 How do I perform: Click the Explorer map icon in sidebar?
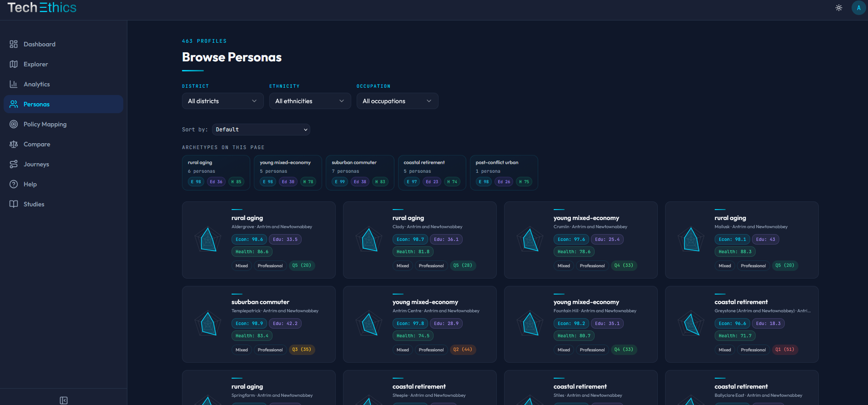point(14,64)
